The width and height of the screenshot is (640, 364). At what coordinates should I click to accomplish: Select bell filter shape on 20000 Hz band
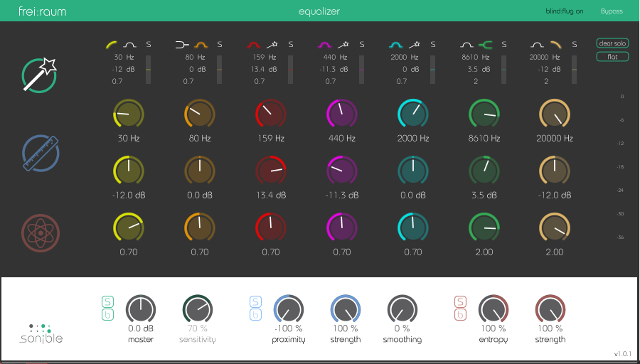click(538, 44)
